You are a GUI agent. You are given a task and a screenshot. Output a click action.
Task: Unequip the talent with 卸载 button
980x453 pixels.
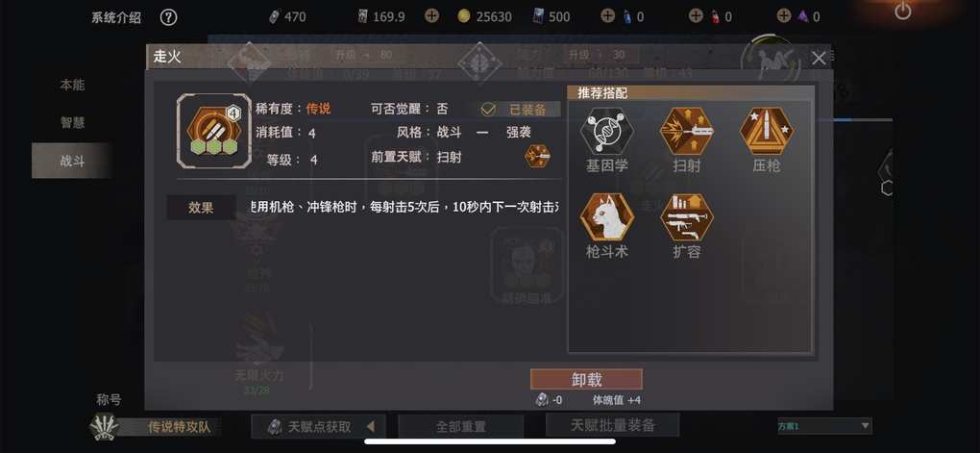(586, 379)
